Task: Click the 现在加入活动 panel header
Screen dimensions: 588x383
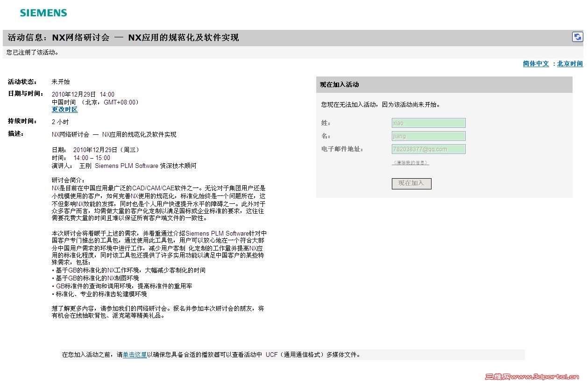Action: 444,84
